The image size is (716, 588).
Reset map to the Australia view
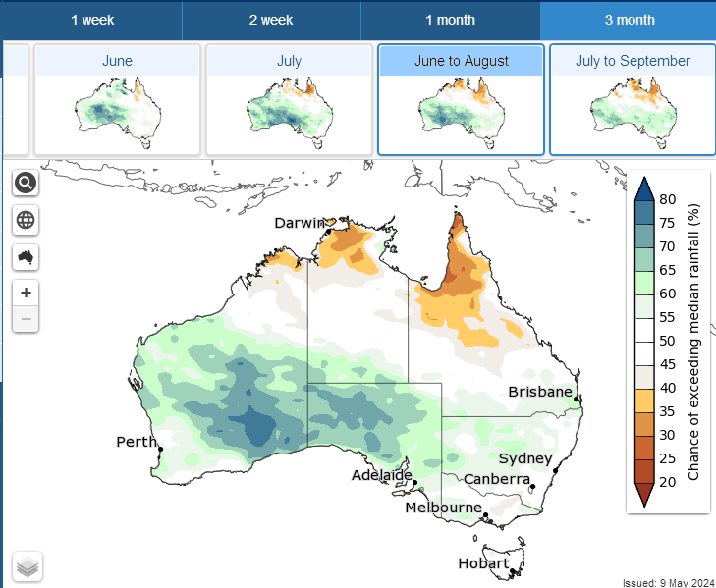pos(26,257)
